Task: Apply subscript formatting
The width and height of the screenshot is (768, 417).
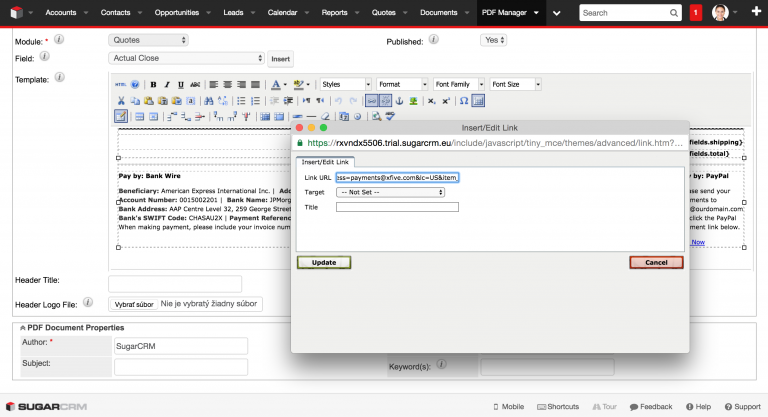Action: point(432,101)
